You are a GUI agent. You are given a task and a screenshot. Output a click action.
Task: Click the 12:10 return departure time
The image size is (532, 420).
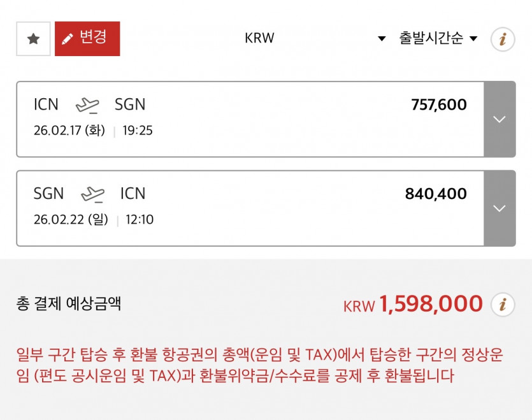click(x=140, y=220)
